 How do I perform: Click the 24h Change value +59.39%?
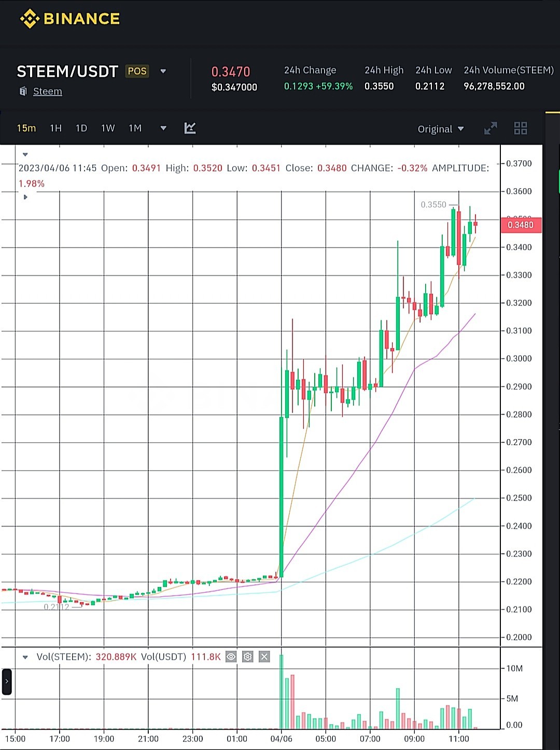[334, 86]
